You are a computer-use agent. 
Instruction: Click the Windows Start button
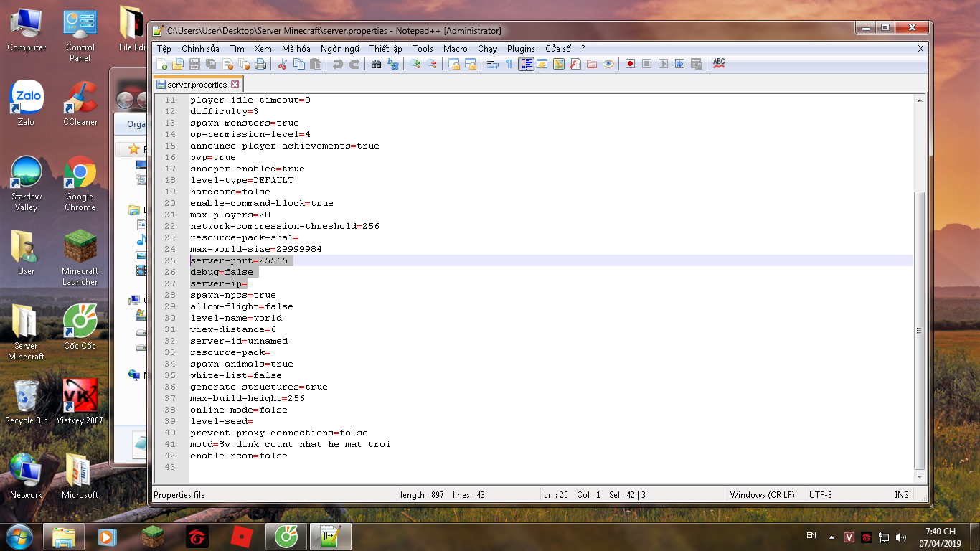click(x=19, y=537)
